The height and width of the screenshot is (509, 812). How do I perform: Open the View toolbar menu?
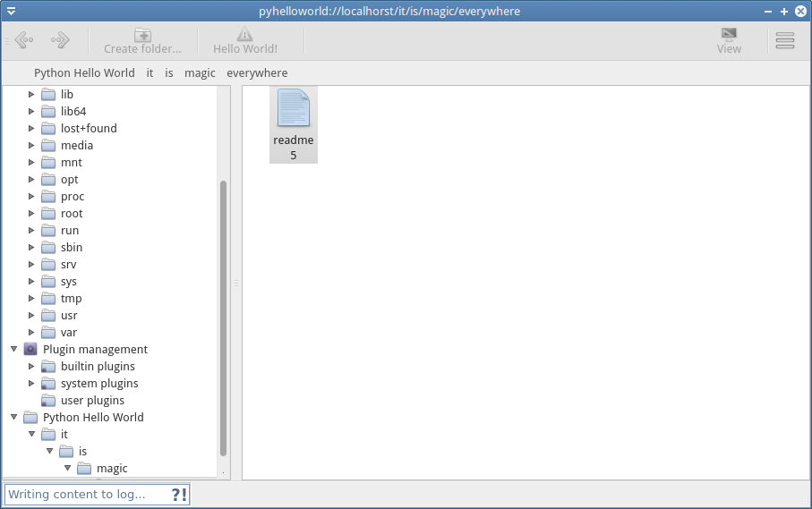729,41
